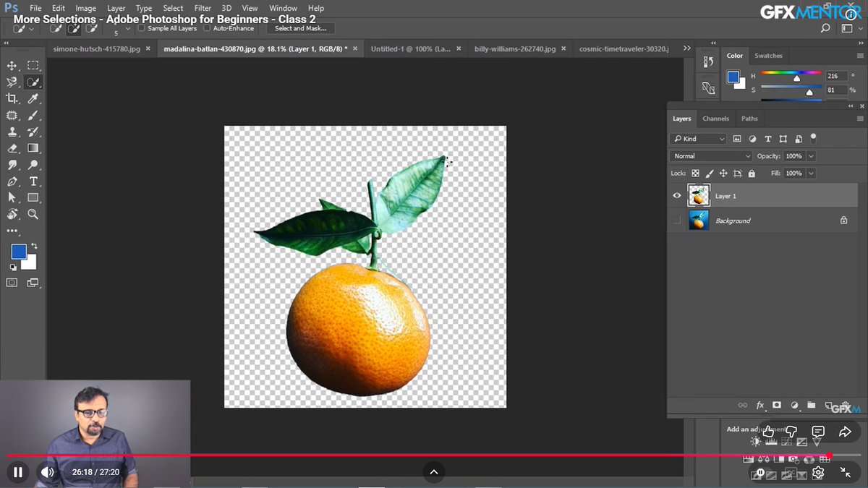Image resolution: width=868 pixels, height=488 pixels.
Task: Pause the video playback
Action: tap(18, 472)
